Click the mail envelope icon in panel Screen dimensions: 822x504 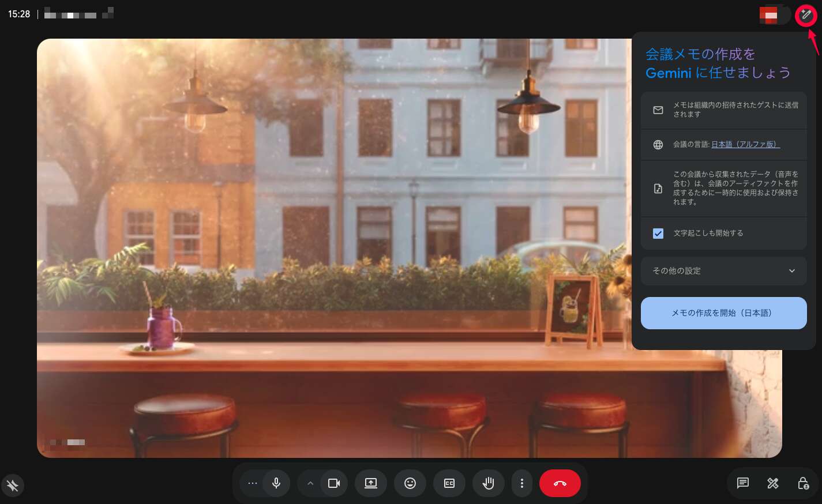click(658, 110)
